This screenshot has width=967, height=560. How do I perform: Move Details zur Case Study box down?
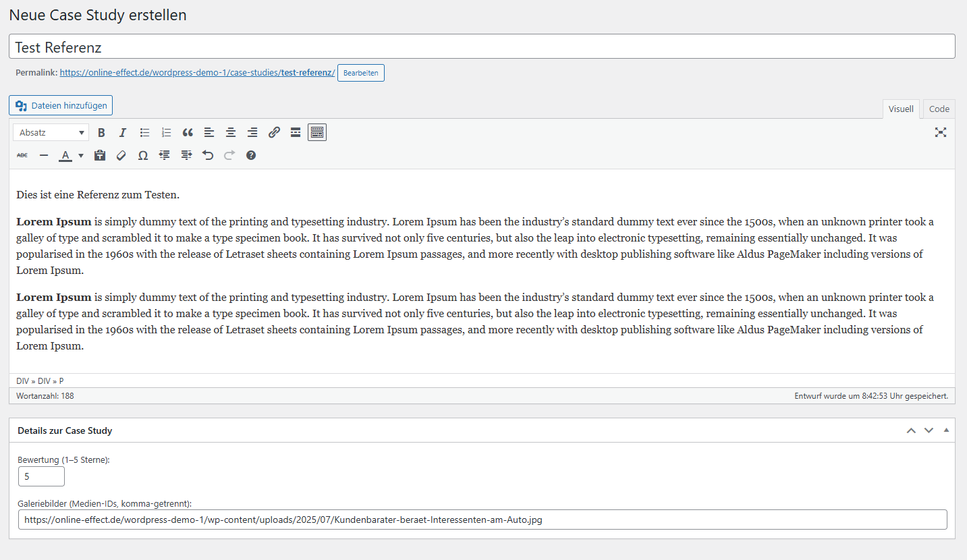tap(929, 430)
